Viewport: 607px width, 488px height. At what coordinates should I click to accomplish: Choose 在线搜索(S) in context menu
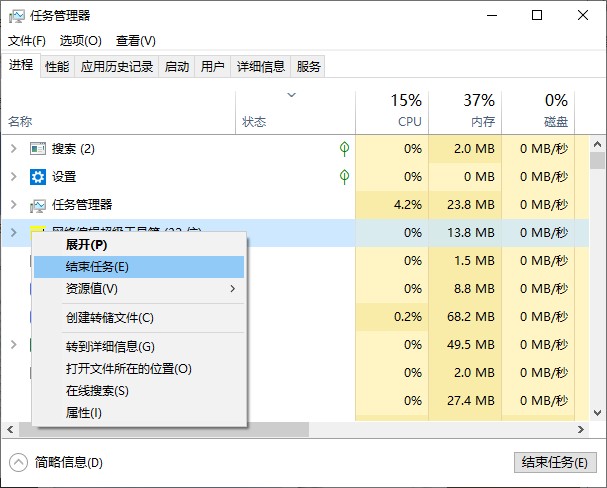click(x=139, y=391)
